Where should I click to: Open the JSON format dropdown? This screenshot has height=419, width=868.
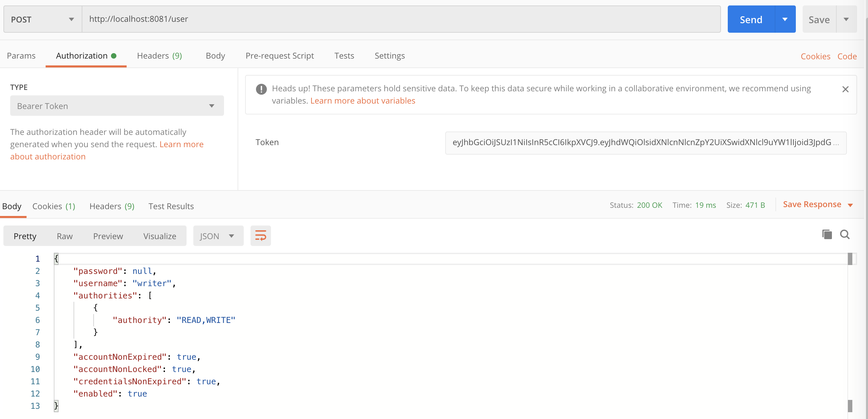click(x=218, y=236)
